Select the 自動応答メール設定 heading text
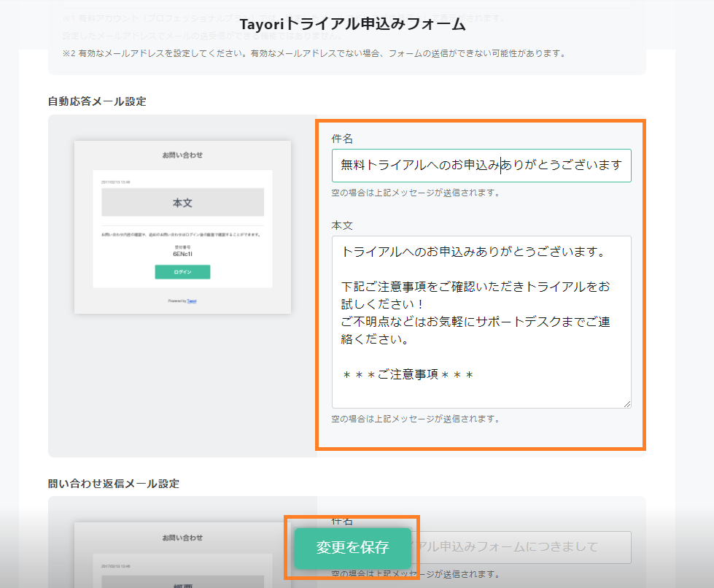714x588 pixels. click(97, 101)
